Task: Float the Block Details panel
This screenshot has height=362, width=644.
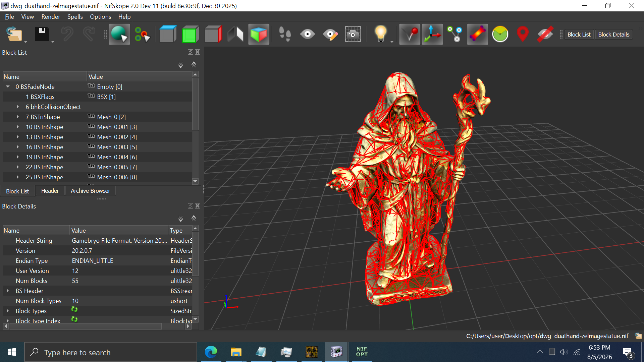Action: tap(190, 206)
